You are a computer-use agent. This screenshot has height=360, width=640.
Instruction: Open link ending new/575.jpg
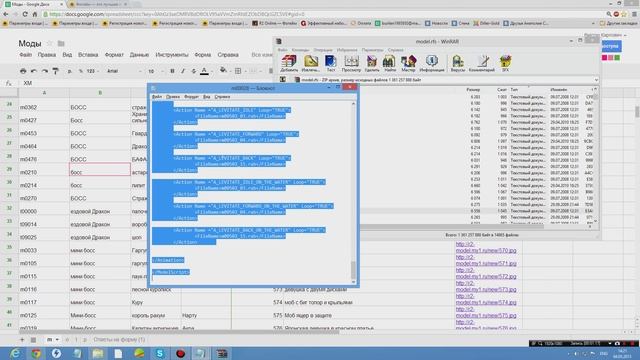pos(486,312)
